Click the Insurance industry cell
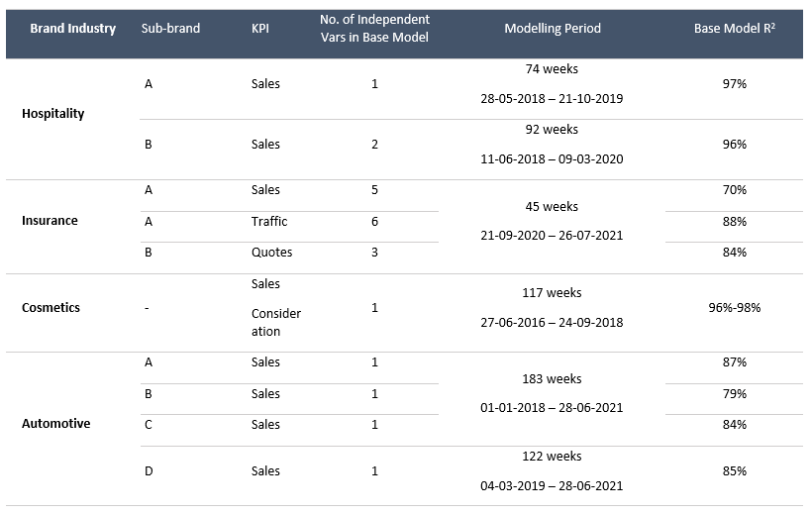Screen dimensions: 812x515 50,221
